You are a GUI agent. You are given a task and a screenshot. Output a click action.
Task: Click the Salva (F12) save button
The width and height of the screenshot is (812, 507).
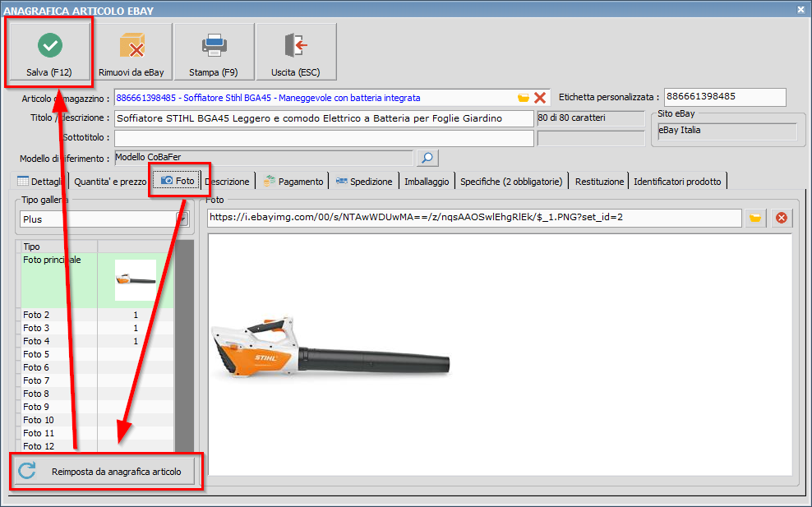(49, 52)
